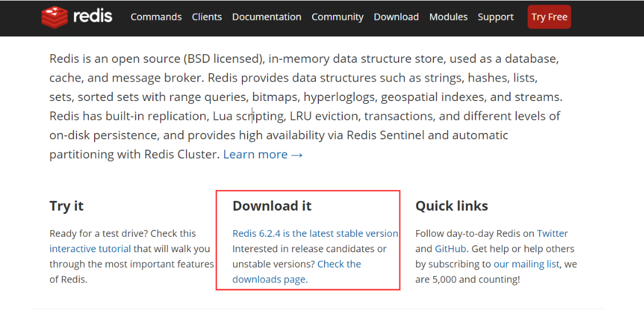The width and height of the screenshot is (644, 311).
Task: Open the Community nav link
Action: click(337, 17)
